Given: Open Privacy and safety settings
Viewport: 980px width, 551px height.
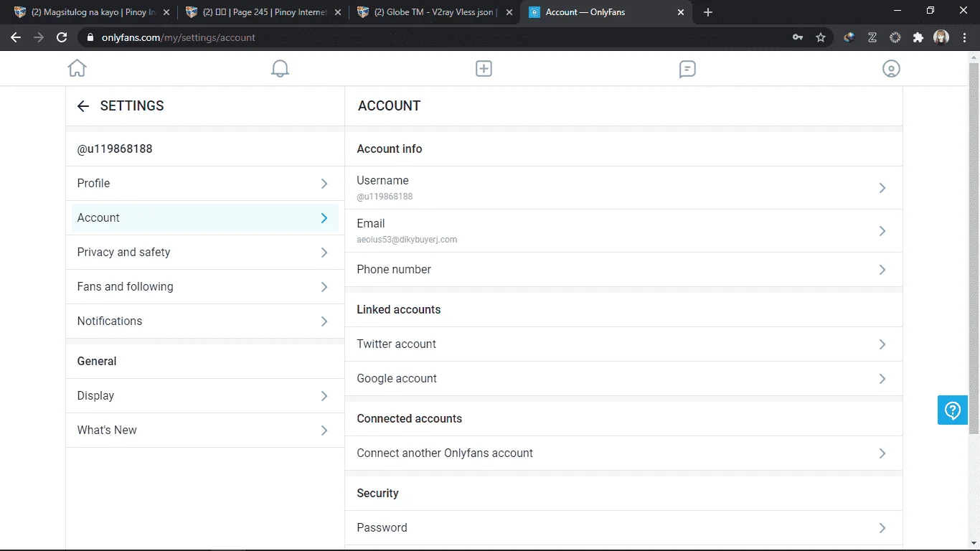Looking at the screenshot, I should [x=205, y=253].
